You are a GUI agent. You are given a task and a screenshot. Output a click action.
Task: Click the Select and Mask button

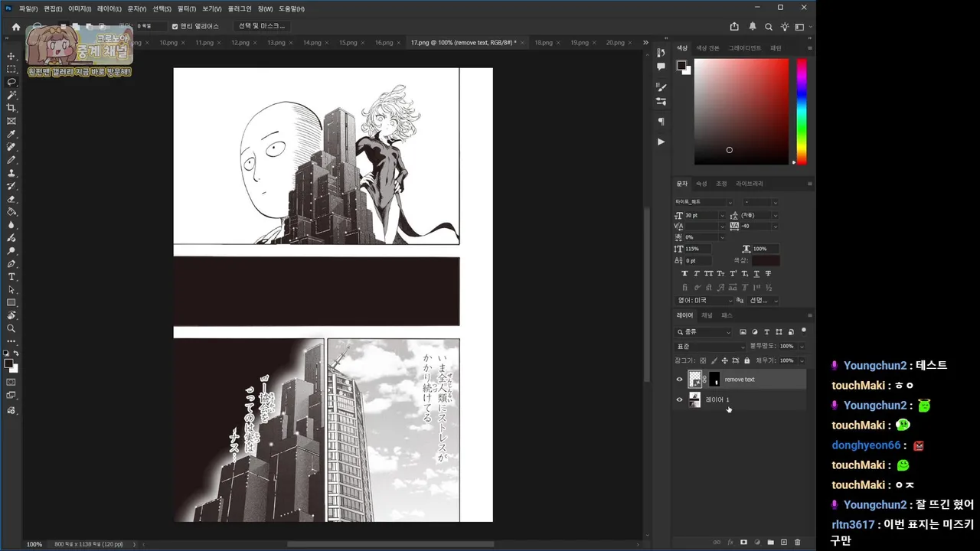261,26
